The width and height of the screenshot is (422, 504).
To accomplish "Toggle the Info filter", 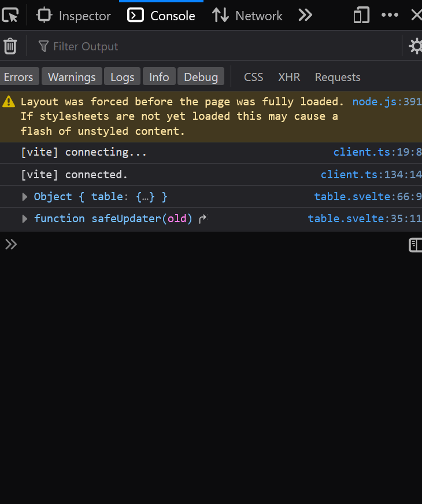I will tap(159, 77).
